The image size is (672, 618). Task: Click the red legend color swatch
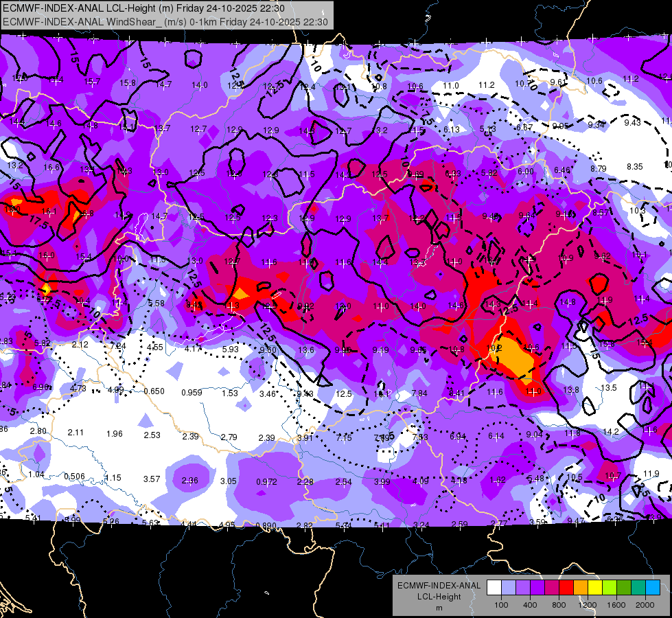click(x=566, y=588)
